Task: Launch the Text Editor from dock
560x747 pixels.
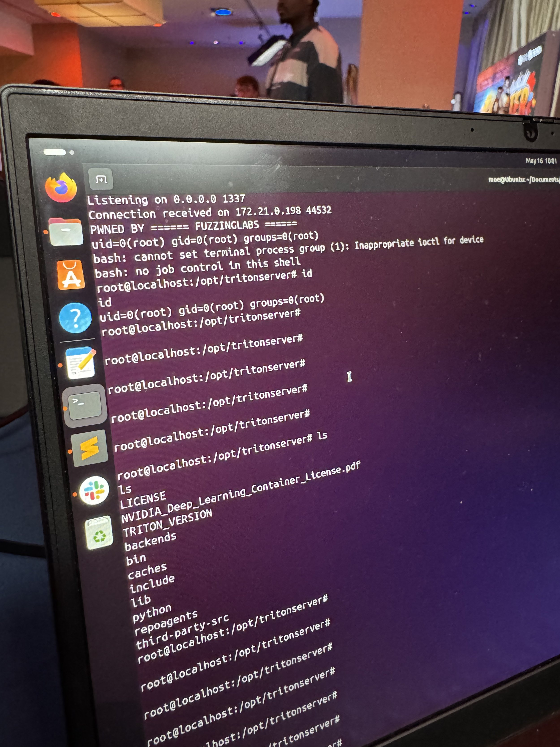Action: coord(81,363)
